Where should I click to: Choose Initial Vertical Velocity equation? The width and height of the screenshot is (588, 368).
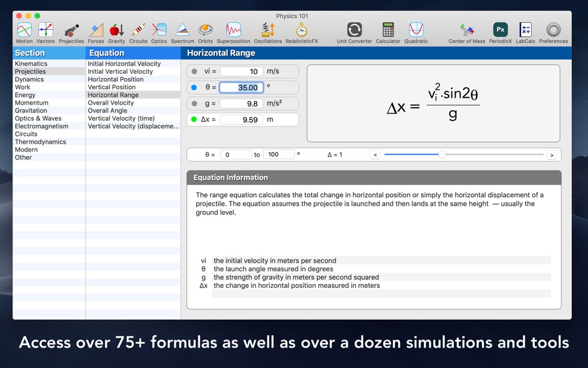coord(133,71)
